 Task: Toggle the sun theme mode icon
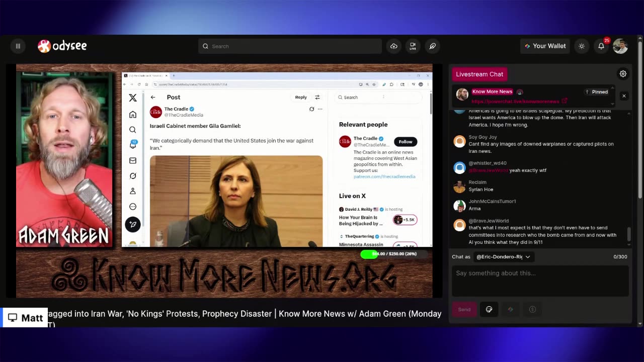582,46
